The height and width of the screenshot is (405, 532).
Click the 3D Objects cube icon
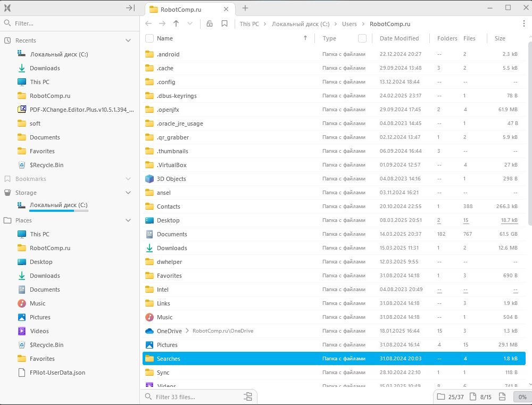tap(149, 179)
